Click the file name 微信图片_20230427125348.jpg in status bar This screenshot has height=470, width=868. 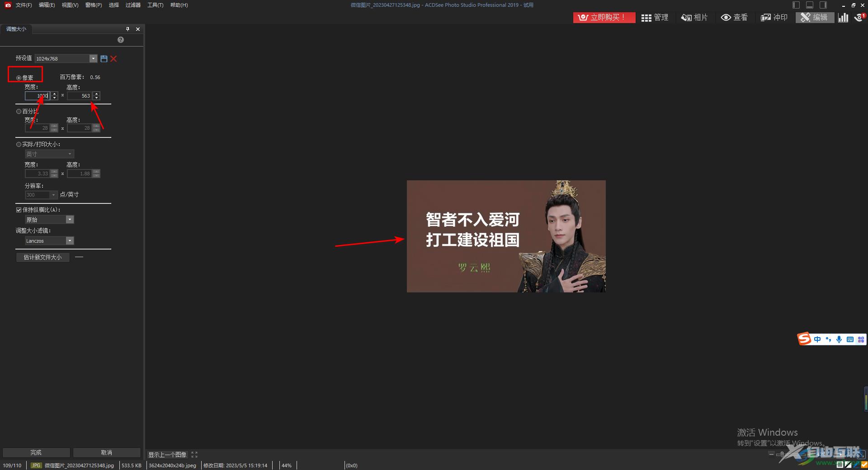click(79, 465)
